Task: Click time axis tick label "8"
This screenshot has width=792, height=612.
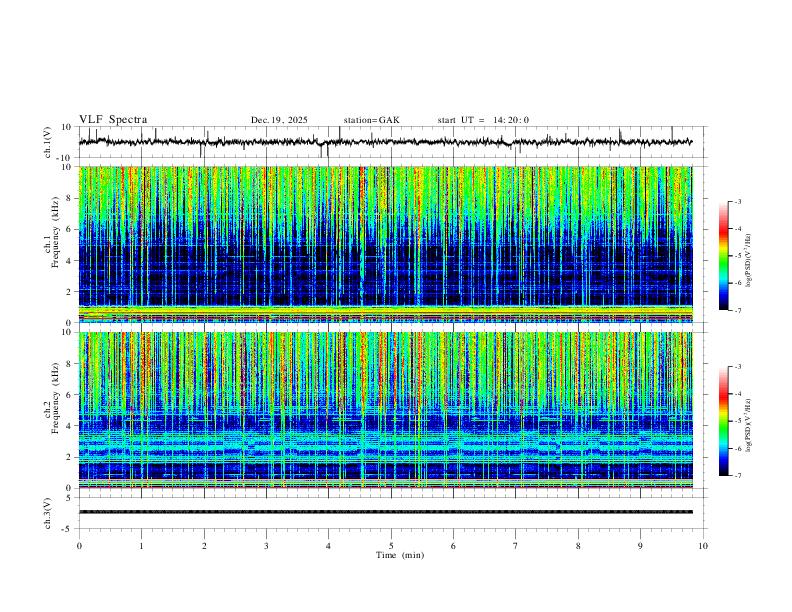Action: click(x=578, y=546)
